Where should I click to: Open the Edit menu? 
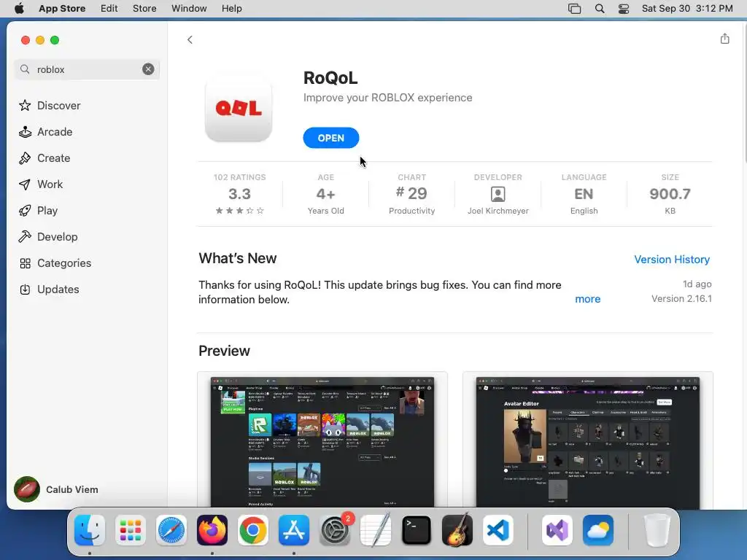tap(109, 9)
